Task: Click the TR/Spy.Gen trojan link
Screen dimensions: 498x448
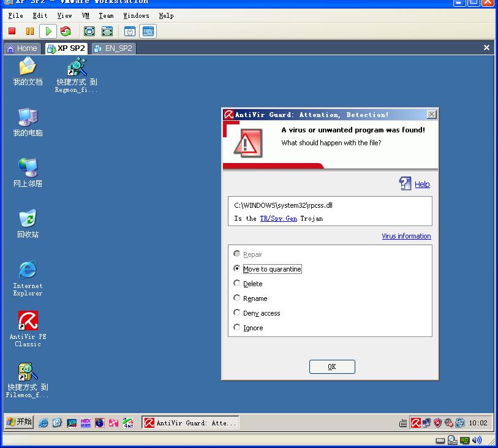Action: (279, 218)
